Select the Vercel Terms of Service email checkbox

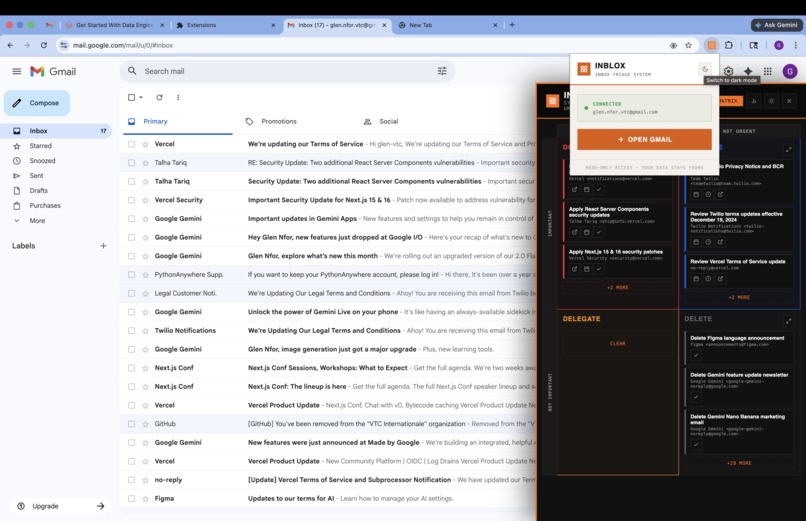[x=132, y=144]
